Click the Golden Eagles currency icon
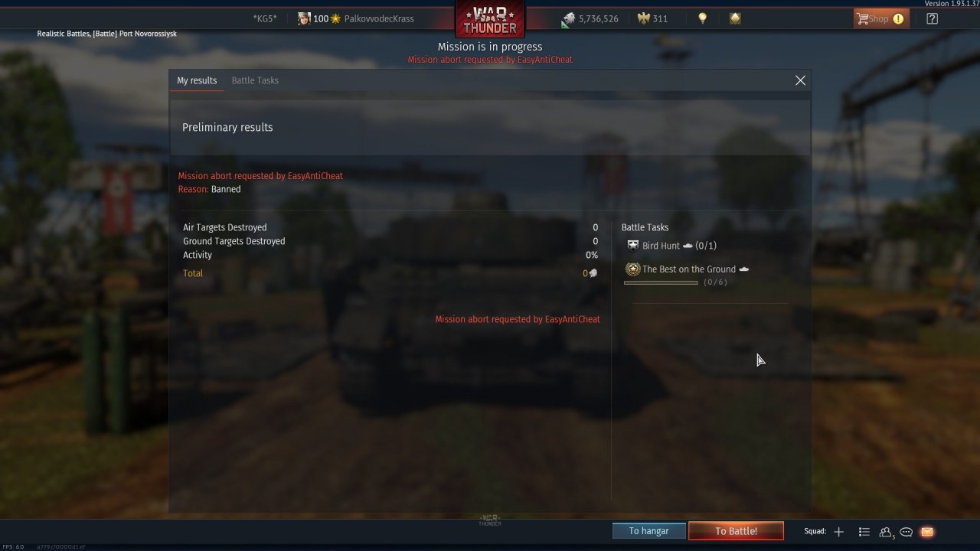This screenshot has height=551, width=980. pyautogui.click(x=643, y=18)
